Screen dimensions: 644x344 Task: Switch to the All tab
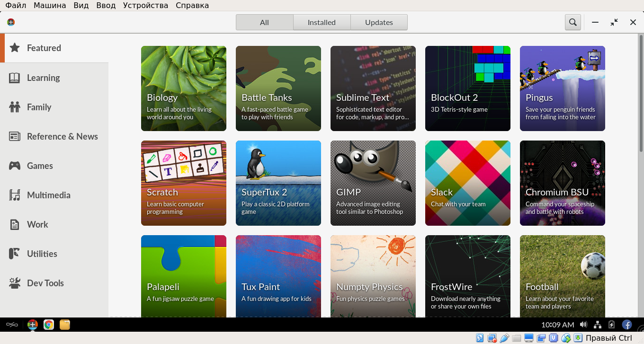pos(264,22)
